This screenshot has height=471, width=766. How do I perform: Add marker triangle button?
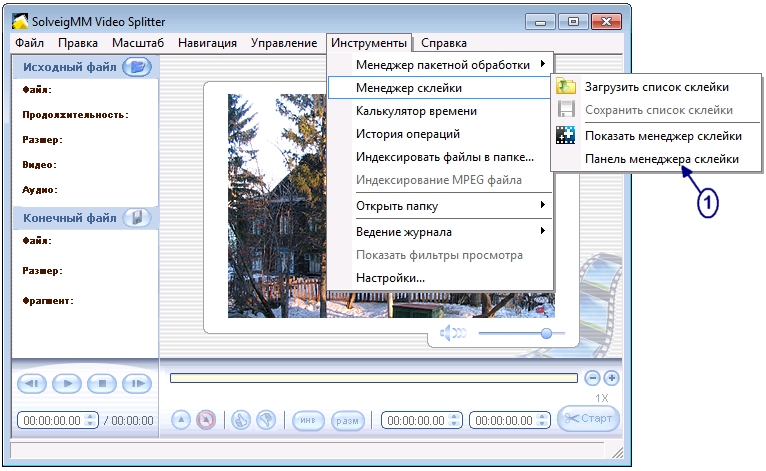click(181, 420)
